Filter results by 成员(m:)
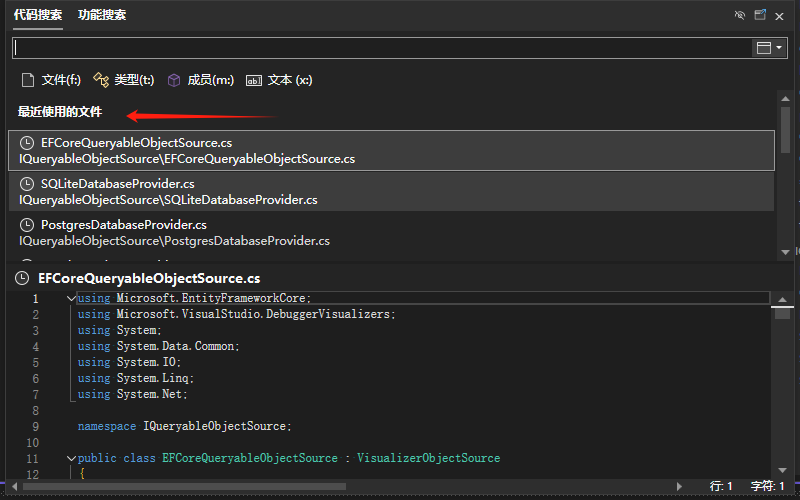 (x=200, y=80)
